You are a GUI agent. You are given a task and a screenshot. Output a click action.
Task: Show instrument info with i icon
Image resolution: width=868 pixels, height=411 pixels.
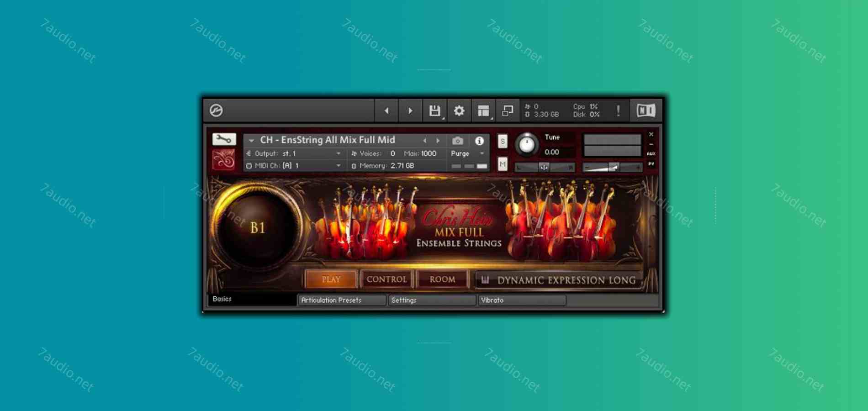[x=479, y=141]
